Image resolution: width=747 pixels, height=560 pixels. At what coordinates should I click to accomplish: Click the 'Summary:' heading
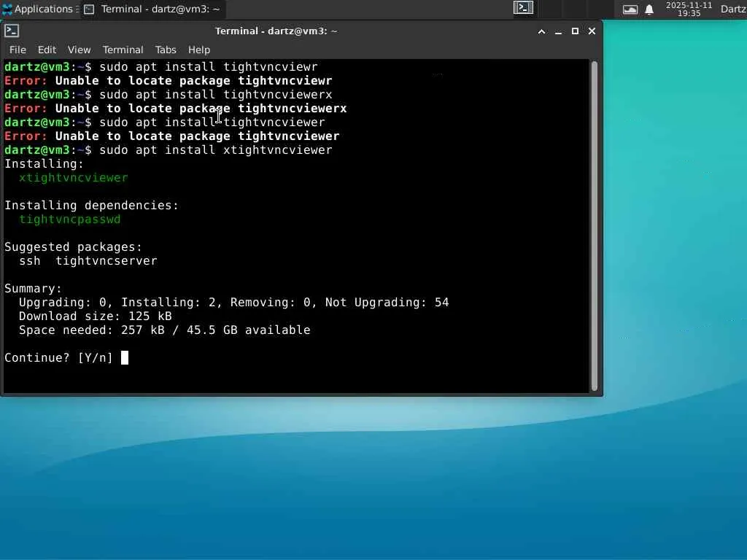[x=33, y=289]
